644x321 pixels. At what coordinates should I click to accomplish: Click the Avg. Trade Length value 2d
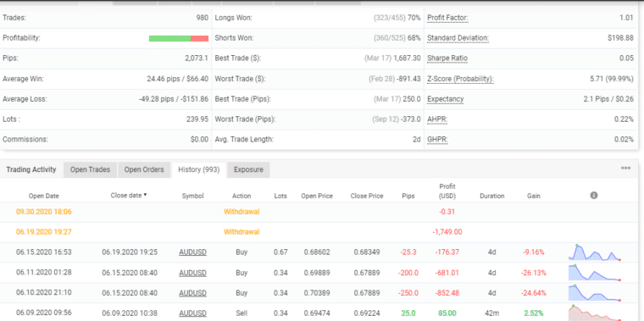[417, 140]
